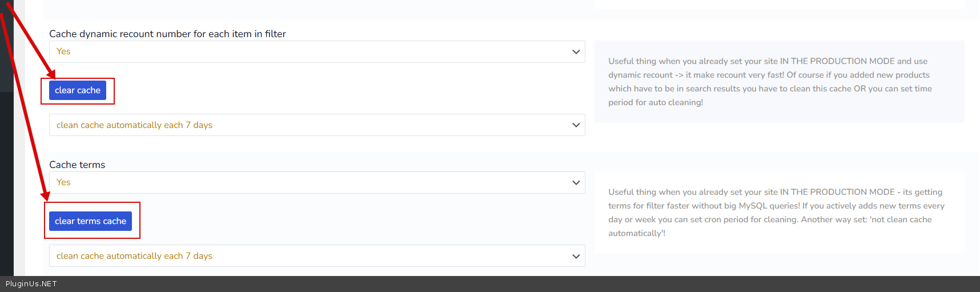Click "IN THE PRODUCTION MODE and use" text
Screen dimensions: 980x292
coord(853,61)
